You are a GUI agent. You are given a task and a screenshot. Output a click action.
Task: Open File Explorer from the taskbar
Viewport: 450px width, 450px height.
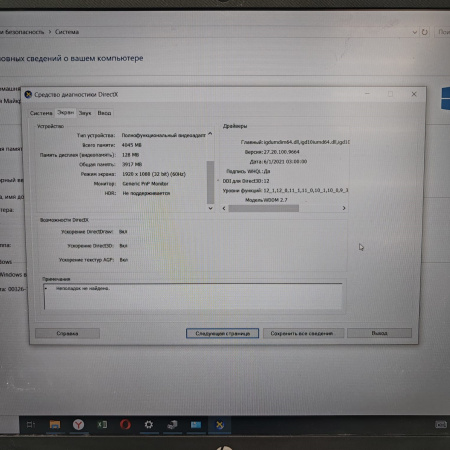[55, 425]
